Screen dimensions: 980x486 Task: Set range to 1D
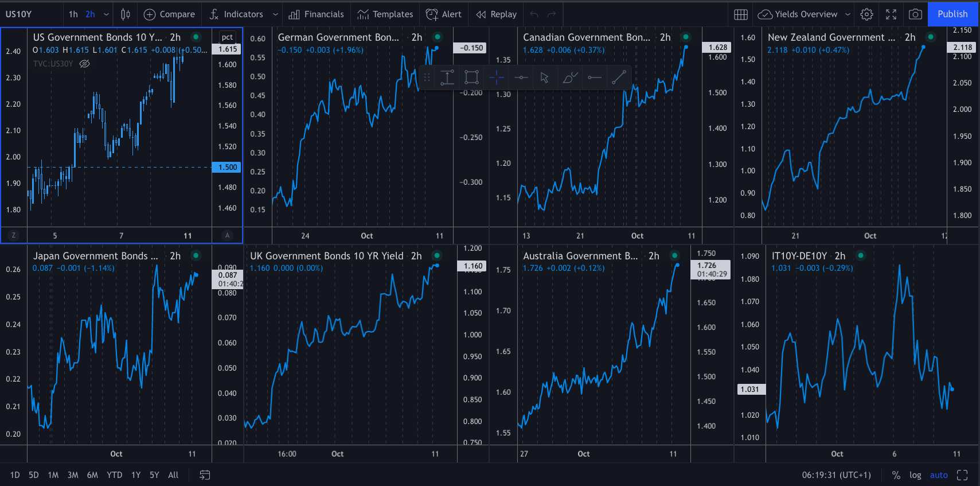[x=15, y=475]
